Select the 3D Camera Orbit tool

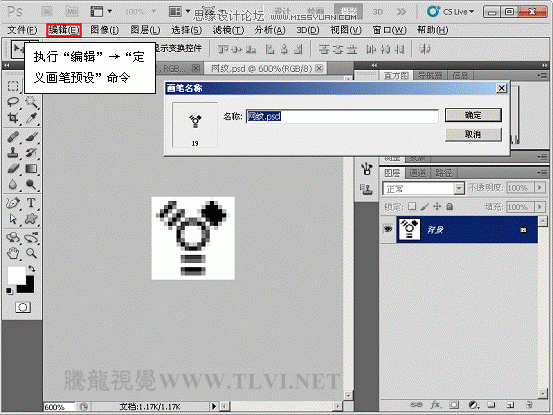[x=31, y=238]
